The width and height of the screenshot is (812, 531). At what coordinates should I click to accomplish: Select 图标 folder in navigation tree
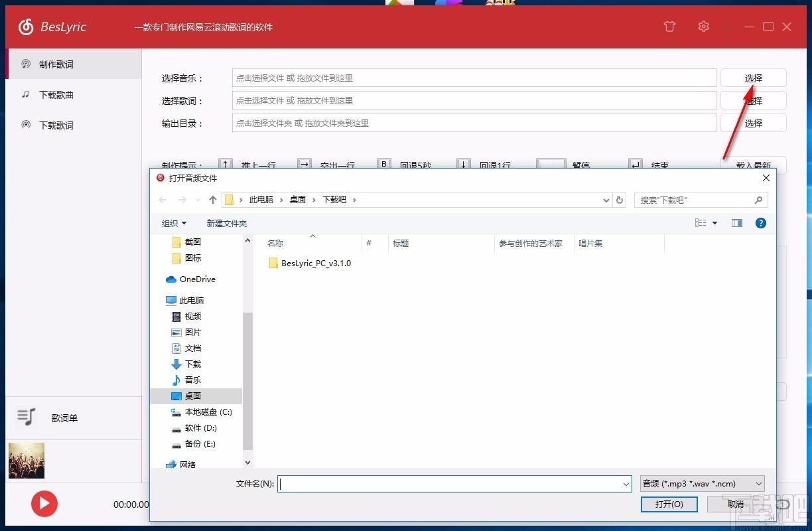pos(193,258)
